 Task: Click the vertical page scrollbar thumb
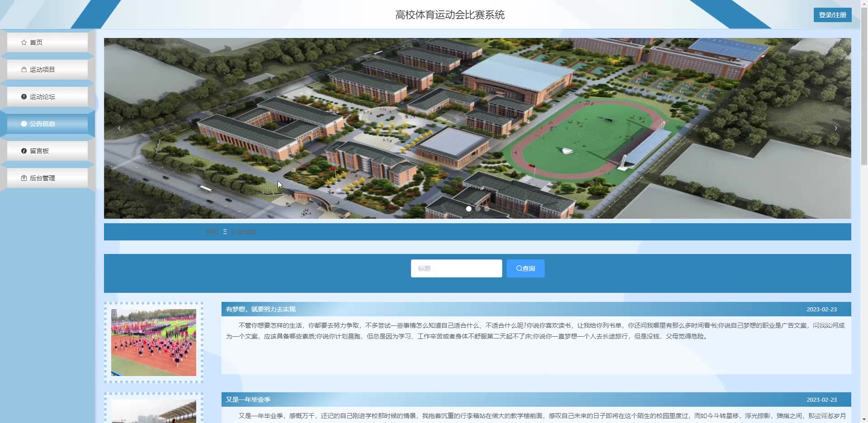point(864,86)
